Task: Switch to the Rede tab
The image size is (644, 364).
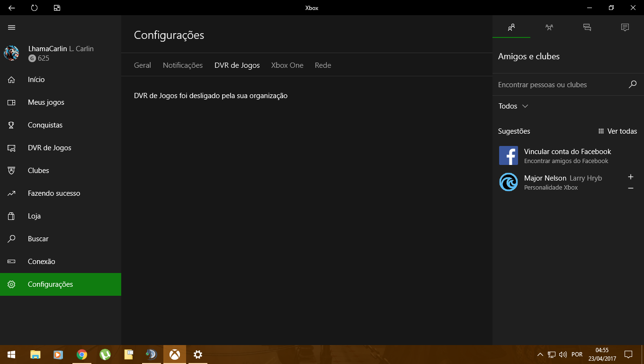Action: [323, 65]
